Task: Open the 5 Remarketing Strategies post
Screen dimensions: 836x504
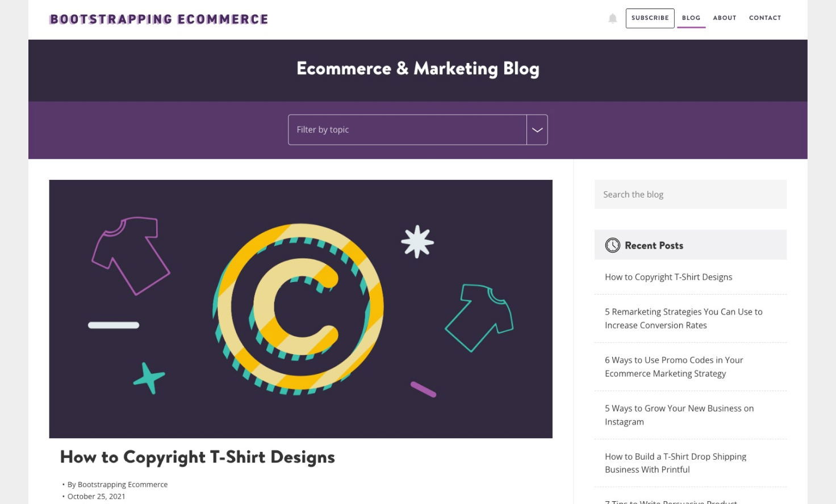Action: point(683,318)
